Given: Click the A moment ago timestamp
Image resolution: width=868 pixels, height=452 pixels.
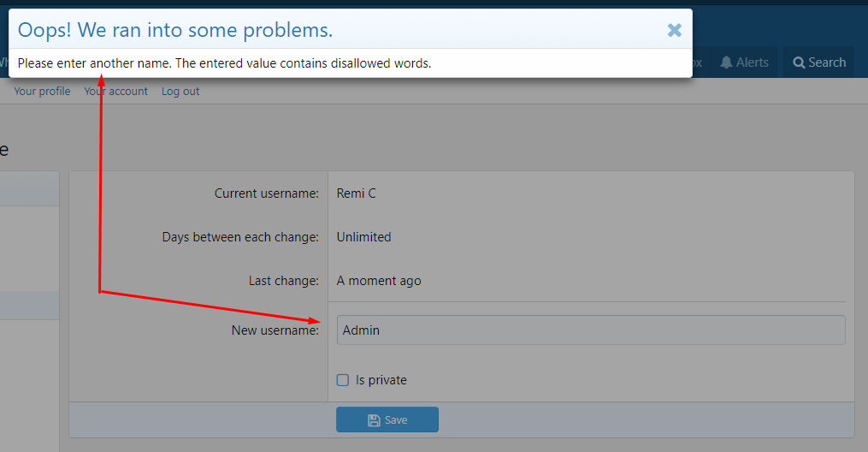Looking at the screenshot, I should tap(379, 281).
